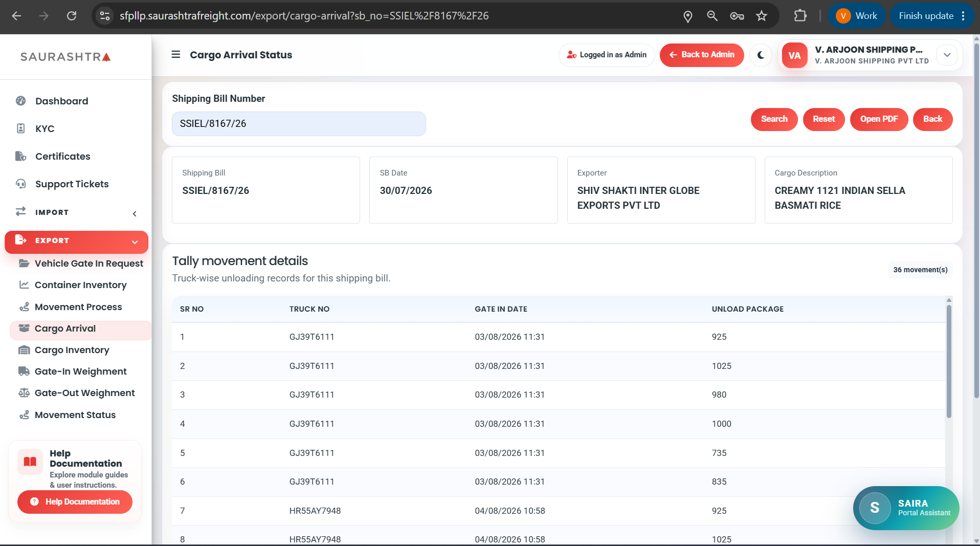Click truck HR55AY7948 in row 7

[x=315, y=510]
